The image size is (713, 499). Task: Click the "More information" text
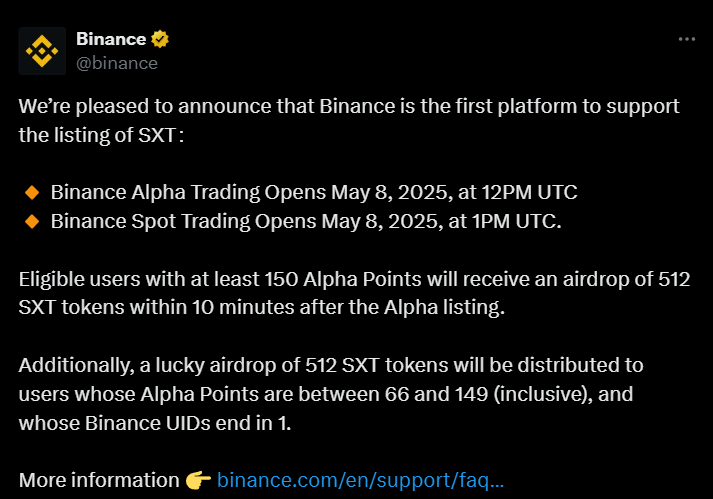(99, 480)
